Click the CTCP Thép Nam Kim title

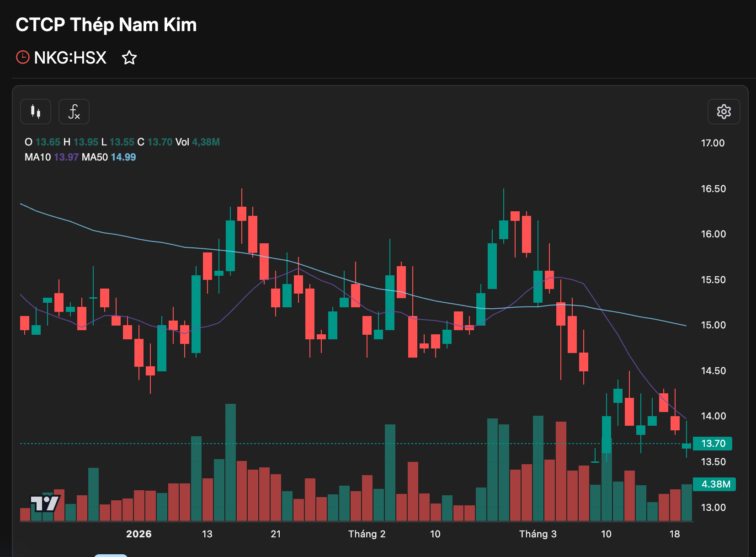click(x=106, y=25)
